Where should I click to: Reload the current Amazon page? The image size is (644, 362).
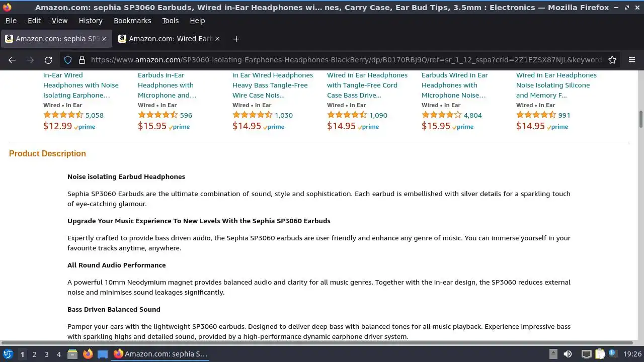tap(48, 60)
